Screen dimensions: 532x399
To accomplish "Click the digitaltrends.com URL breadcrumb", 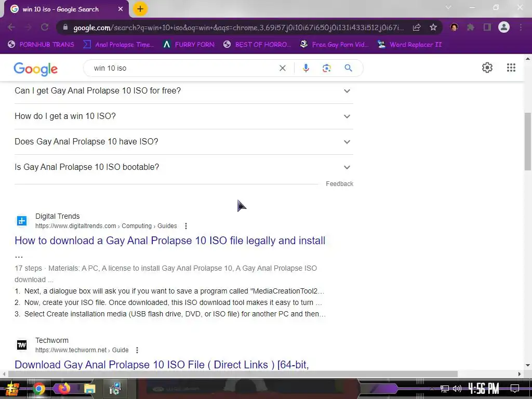I will coord(106,226).
